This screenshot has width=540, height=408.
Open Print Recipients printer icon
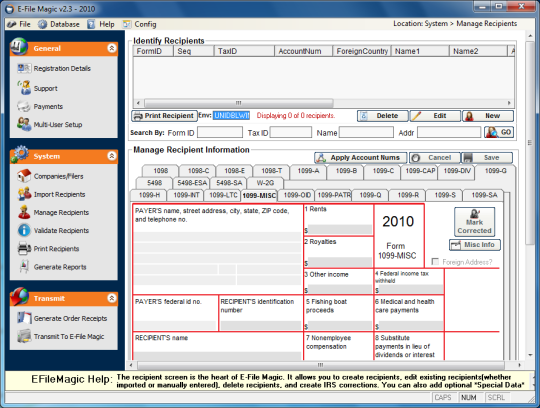pos(24,248)
